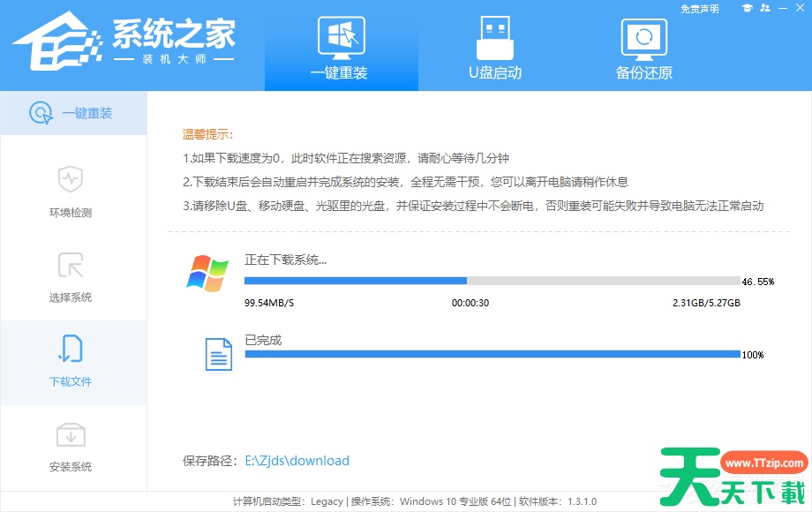This screenshot has width=812, height=512.
Task: Go to the 选择系统 step
Action: coord(71,297)
